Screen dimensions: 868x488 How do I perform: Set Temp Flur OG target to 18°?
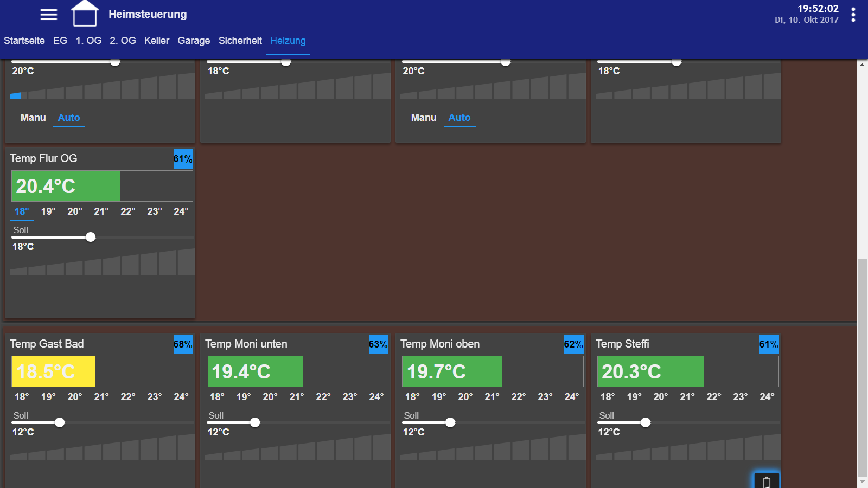(22, 211)
